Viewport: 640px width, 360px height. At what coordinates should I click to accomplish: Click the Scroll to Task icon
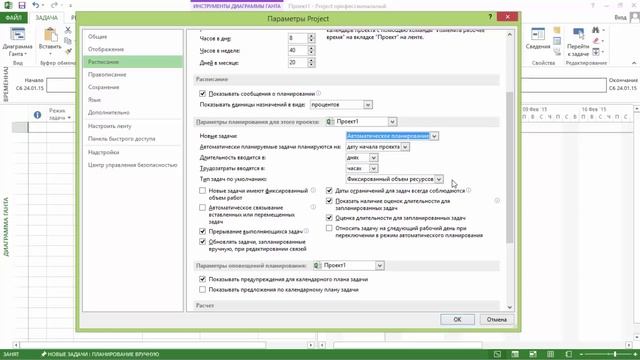click(578, 34)
